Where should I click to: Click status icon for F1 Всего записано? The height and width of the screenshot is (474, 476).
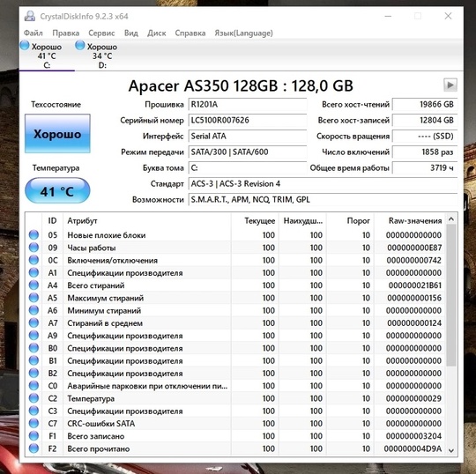coord(33,436)
